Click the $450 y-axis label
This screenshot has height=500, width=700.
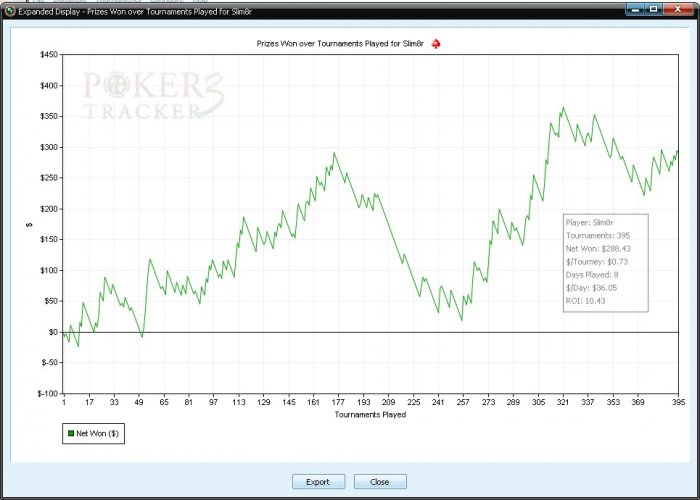49,54
